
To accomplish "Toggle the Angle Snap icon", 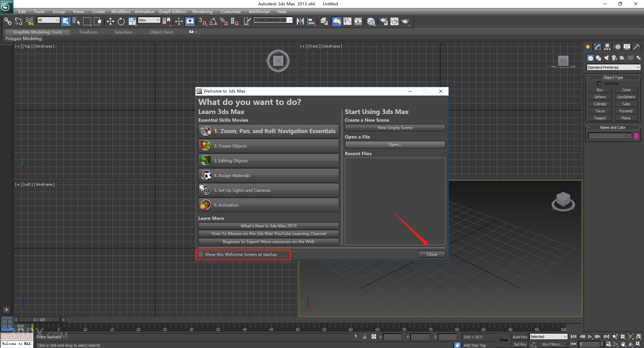I will [x=213, y=21].
